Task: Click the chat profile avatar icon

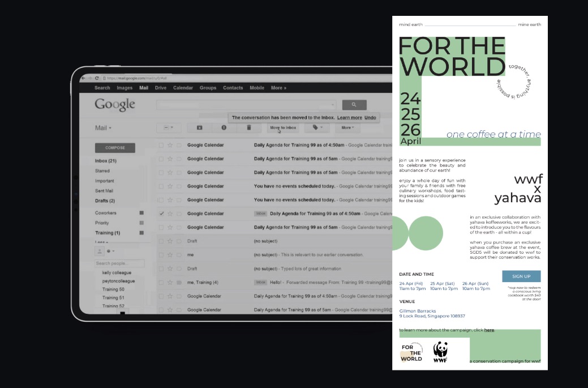Action: pos(100,251)
